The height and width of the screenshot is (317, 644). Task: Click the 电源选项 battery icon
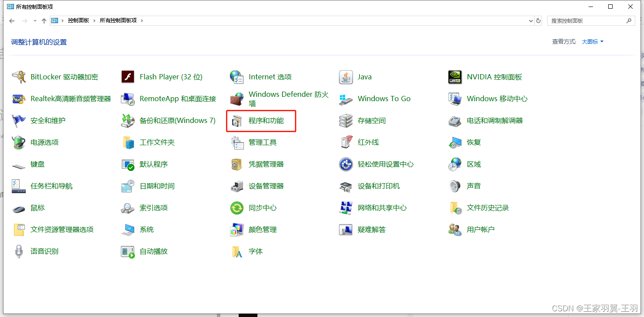pyautogui.click(x=19, y=143)
